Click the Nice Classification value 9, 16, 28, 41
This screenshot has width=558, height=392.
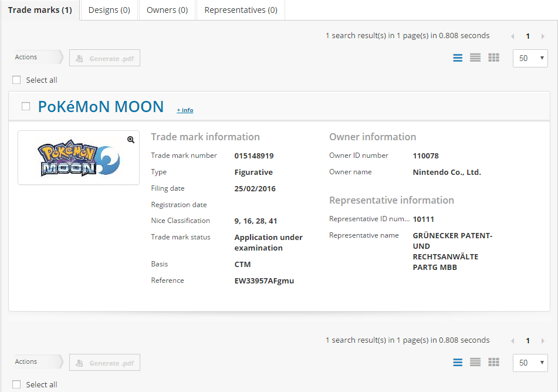(255, 221)
